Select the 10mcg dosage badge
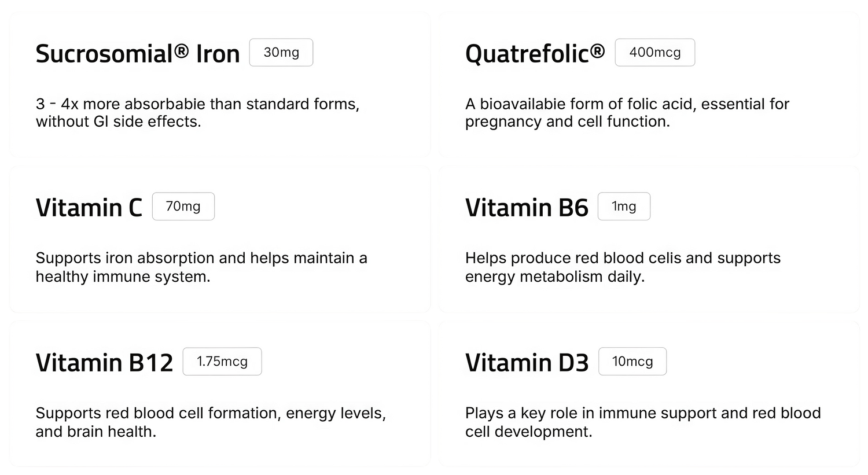 coord(632,362)
